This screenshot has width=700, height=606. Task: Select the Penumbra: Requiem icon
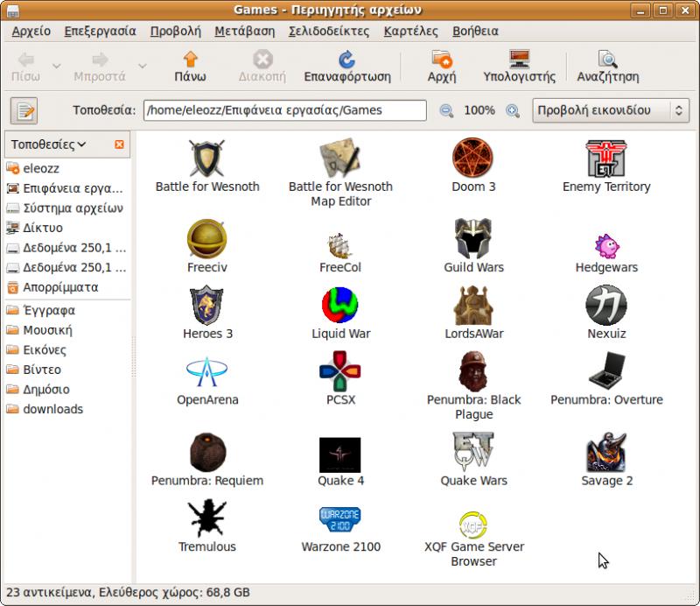[x=207, y=452]
